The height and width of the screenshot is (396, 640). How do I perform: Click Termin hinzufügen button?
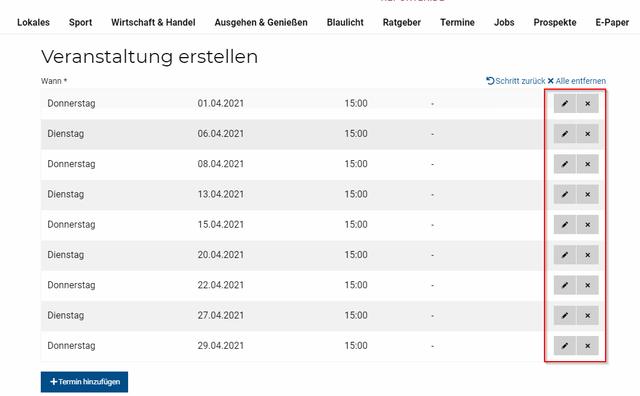point(84,382)
